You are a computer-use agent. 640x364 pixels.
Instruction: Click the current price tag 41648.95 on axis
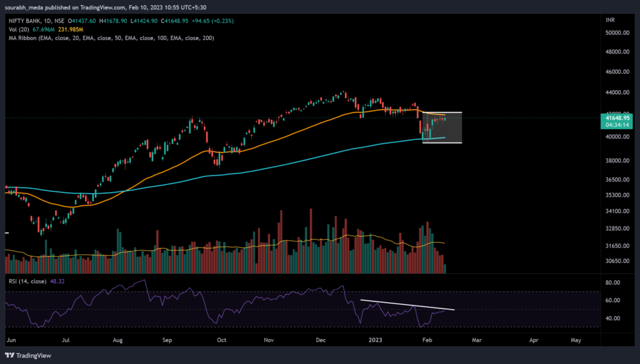pos(617,118)
